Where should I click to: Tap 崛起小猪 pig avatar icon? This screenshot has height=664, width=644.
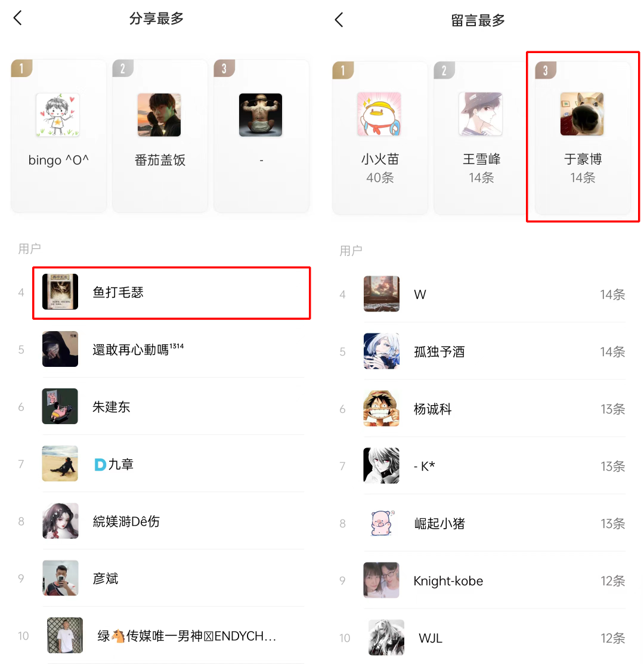pos(381,523)
